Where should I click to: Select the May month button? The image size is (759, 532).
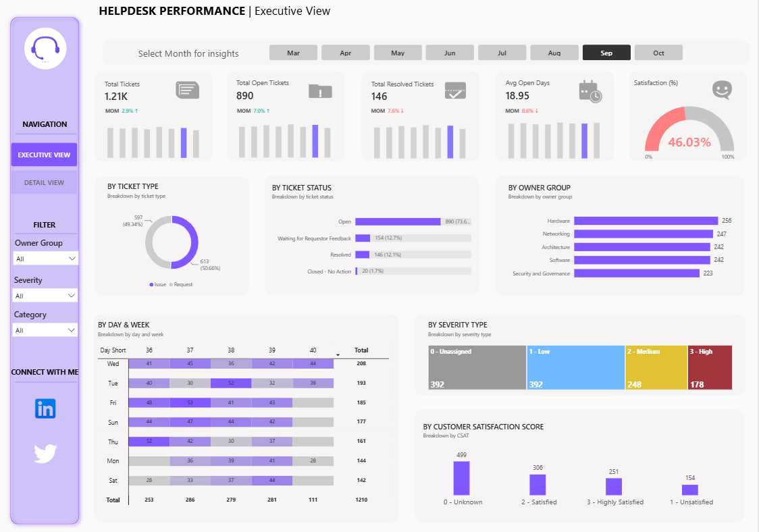point(398,53)
